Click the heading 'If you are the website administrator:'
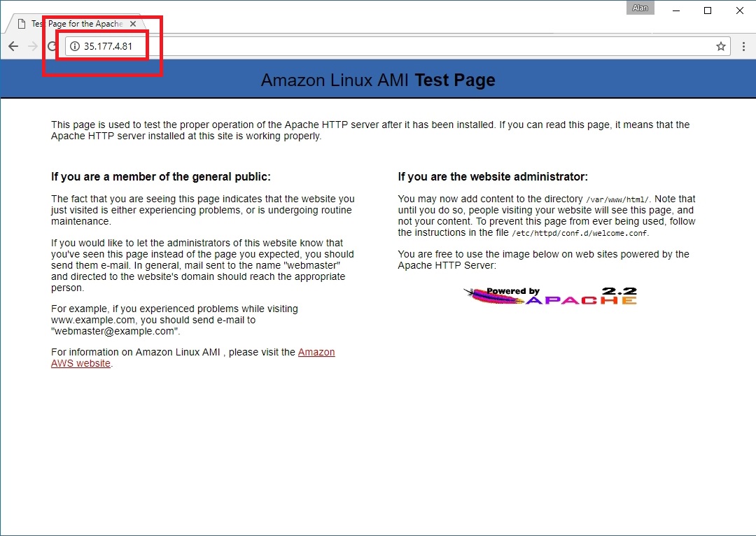This screenshot has width=756, height=536. click(493, 177)
